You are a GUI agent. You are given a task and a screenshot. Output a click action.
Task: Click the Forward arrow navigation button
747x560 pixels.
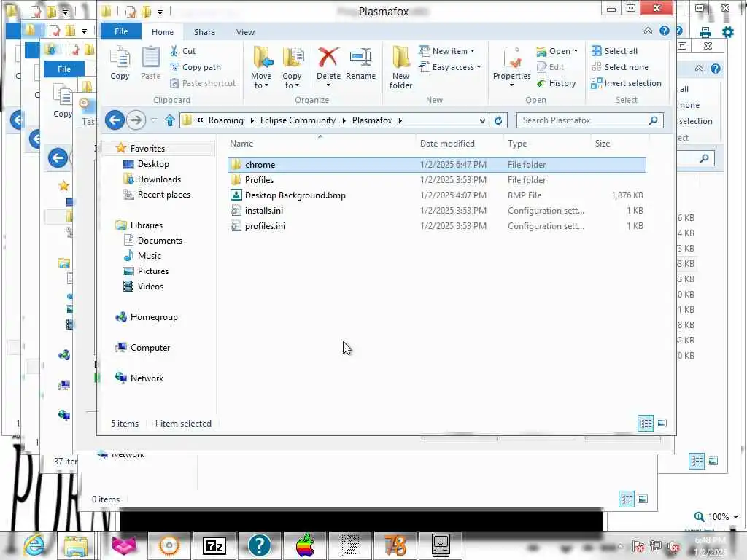coord(136,120)
